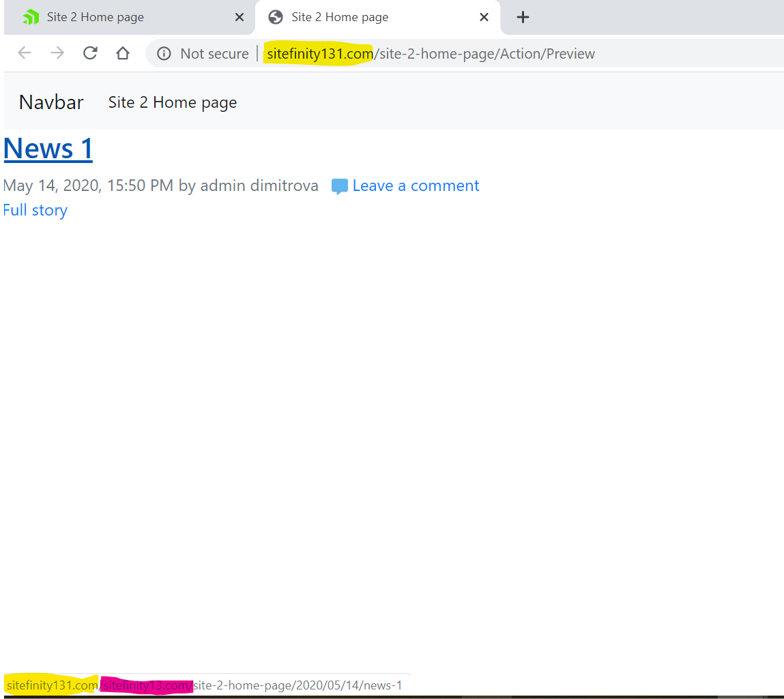
Task: Switch to the first Site 2 Home page tab
Action: coord(129,18)
